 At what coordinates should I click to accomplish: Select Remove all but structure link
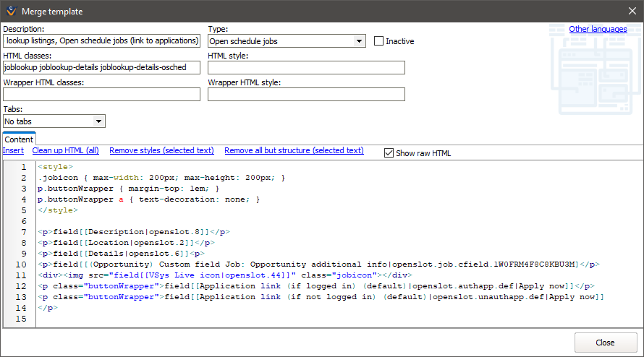(x=294, y=150)
